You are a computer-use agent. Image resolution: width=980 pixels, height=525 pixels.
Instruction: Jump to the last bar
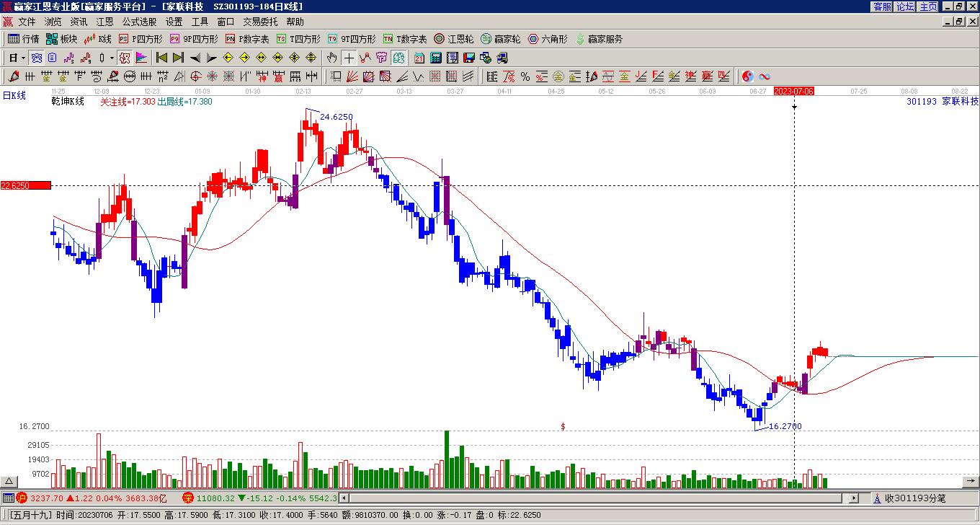tap(178, 58)
